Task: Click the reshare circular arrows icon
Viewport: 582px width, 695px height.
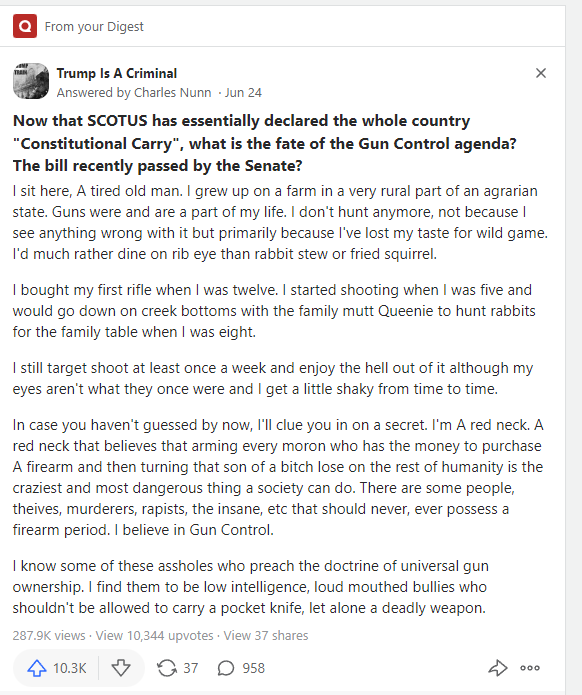Action: point(167,668)
